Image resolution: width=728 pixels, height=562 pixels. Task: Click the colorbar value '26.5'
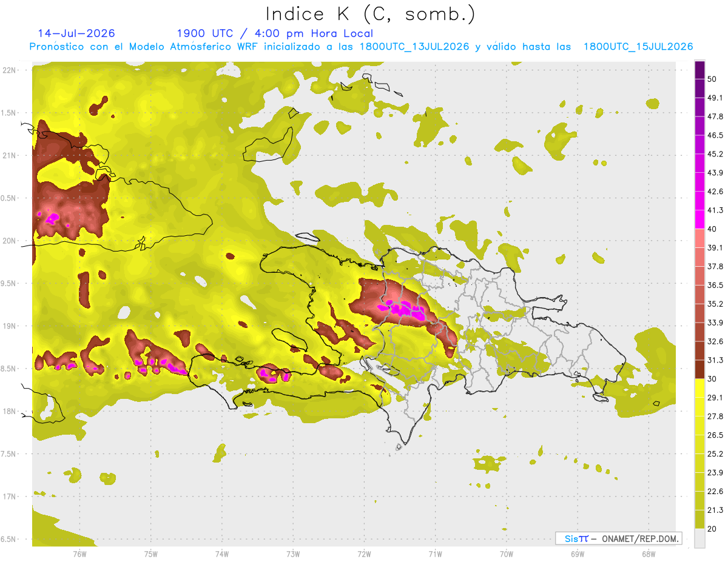coord(715,435)
